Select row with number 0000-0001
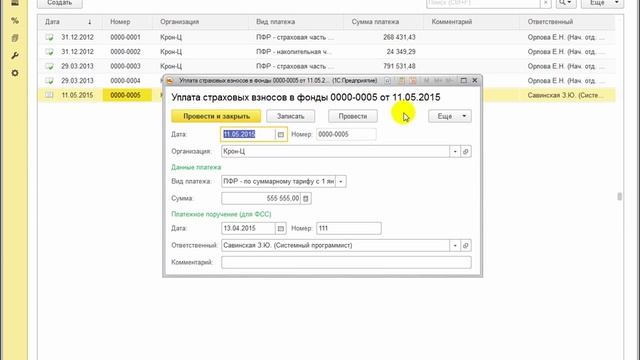This screenshot has width=640, height=360. [326, 37]
